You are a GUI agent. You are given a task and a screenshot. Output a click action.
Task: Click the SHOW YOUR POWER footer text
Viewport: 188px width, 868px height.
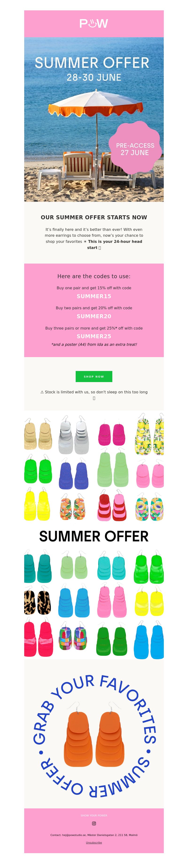(94, 815)
